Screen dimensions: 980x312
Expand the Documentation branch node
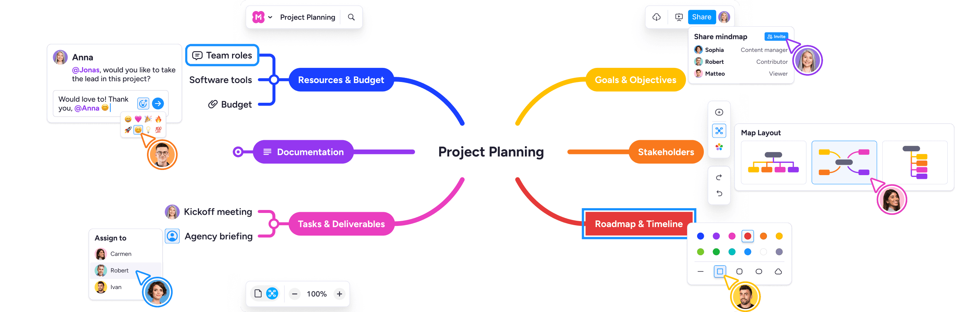coord(238,152)
